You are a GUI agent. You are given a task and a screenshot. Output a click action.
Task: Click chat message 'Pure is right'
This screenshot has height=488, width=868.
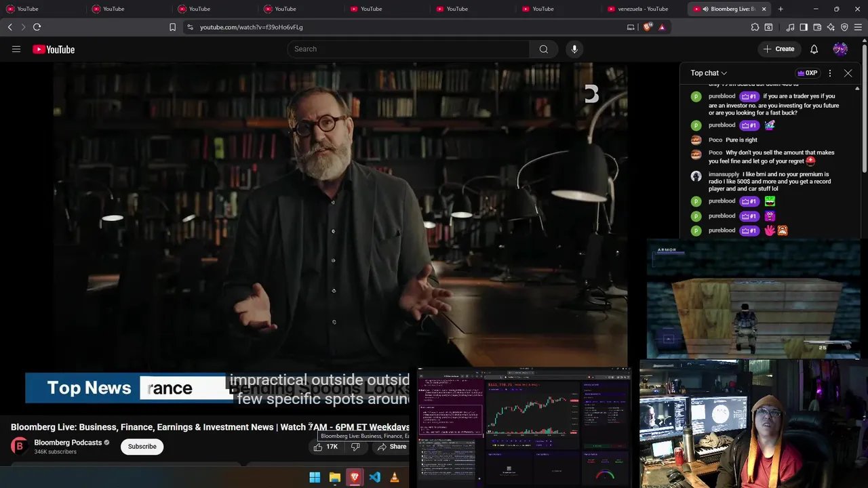(741, 140)
